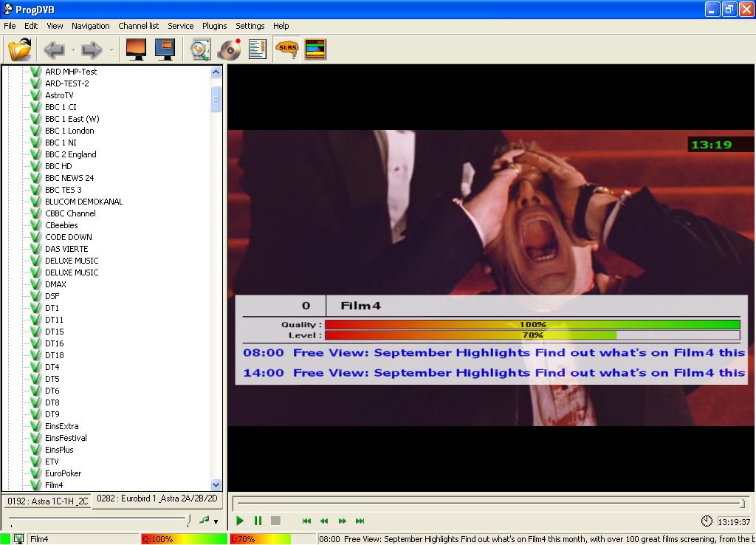Click the Stop button
This screenshot has width=756, height=545.
pos(276,521)
